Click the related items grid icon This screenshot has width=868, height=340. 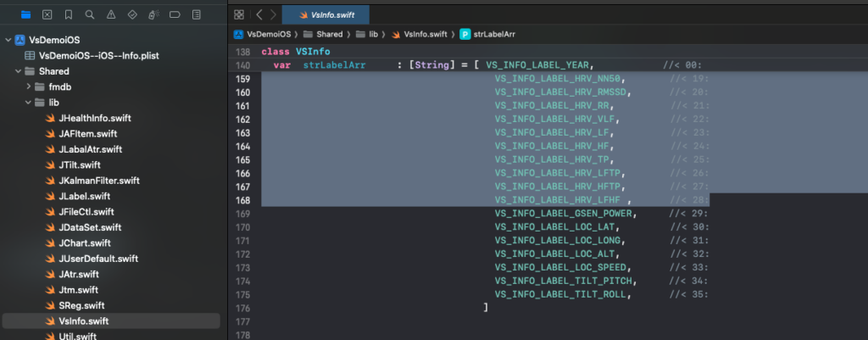point(239,14)
